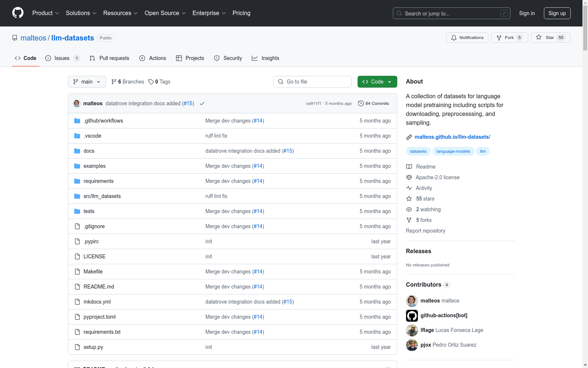Click the Sign up button

pyautogui.click(x=557, y=13)
